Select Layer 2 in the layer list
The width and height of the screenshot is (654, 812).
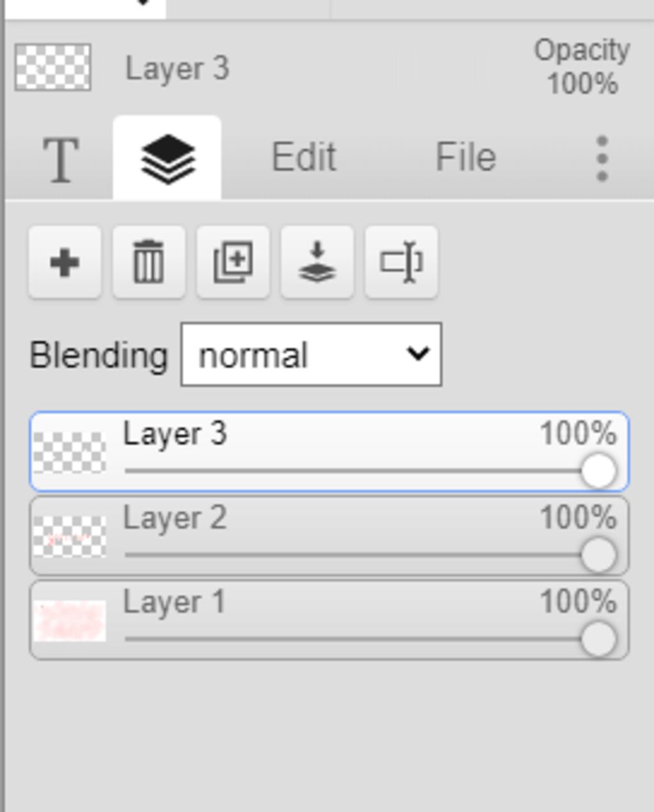[330, 536]
